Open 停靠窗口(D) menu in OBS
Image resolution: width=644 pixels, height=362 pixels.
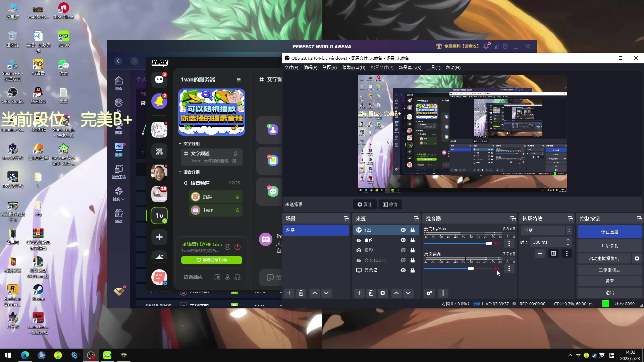(x=354, y=67)
